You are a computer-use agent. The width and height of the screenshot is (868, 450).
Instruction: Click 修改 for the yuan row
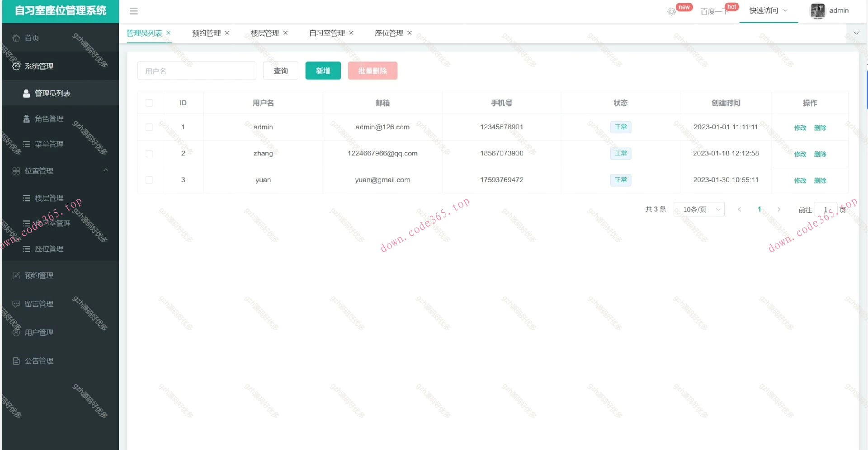(800, 181)
